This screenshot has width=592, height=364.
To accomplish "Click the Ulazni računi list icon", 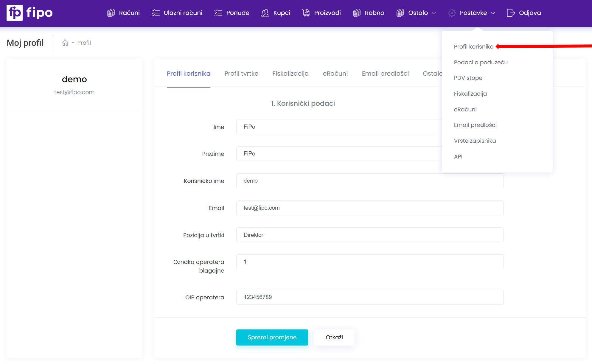I will 156,13.
